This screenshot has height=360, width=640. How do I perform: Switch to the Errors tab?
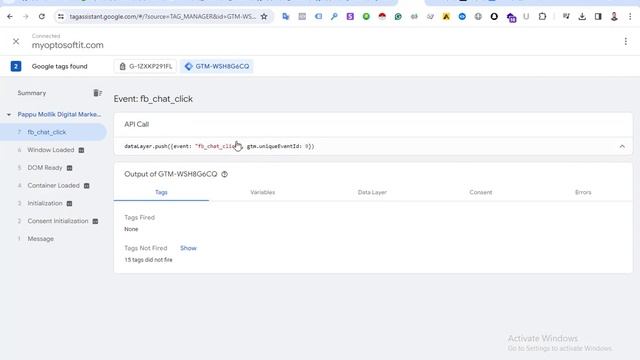click(x=583, y=192)
